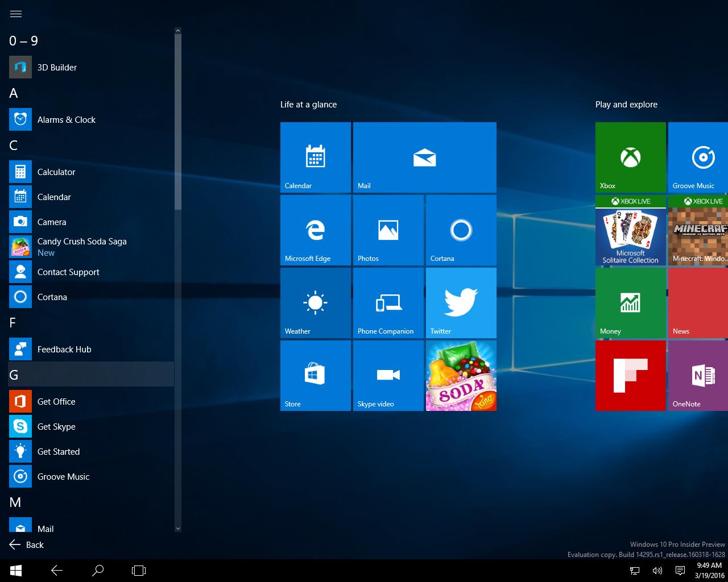Launch Camera app
The height and width of the screenshot is (582, 728).
91,222
